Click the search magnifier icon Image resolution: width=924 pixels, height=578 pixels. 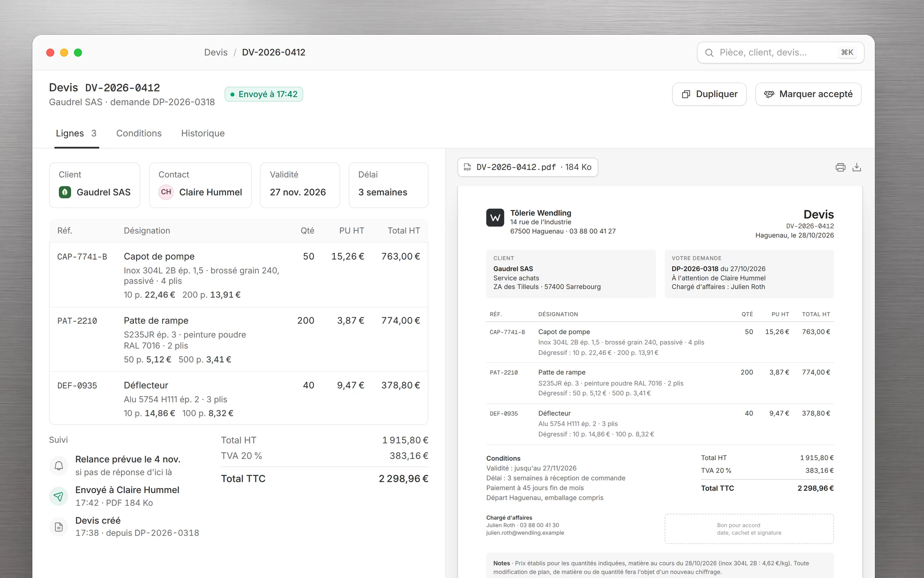coord(709,53)
